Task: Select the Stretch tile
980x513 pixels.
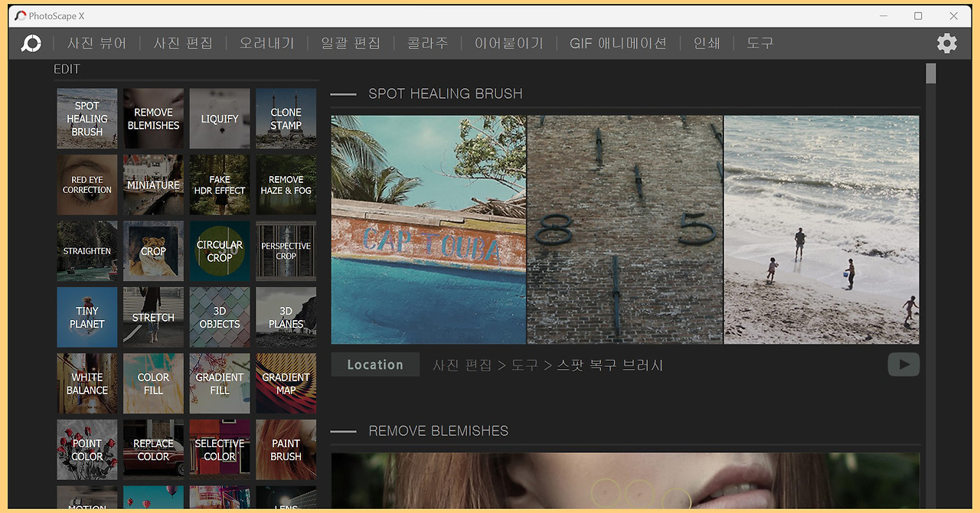Action: click(153, 317)
